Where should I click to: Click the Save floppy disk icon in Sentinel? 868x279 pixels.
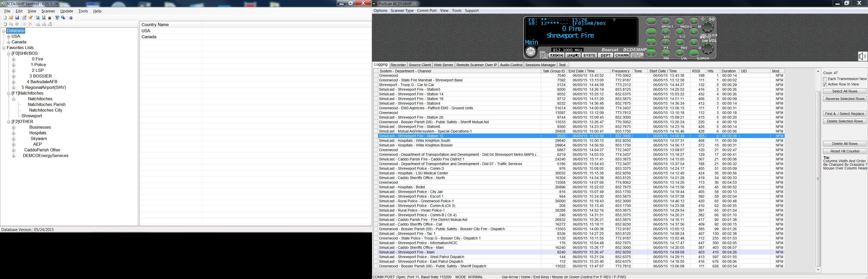pyautogui.click(x=17, y=18)
